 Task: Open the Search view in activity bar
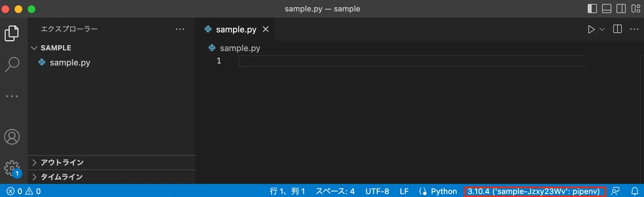tap(12, 64)
